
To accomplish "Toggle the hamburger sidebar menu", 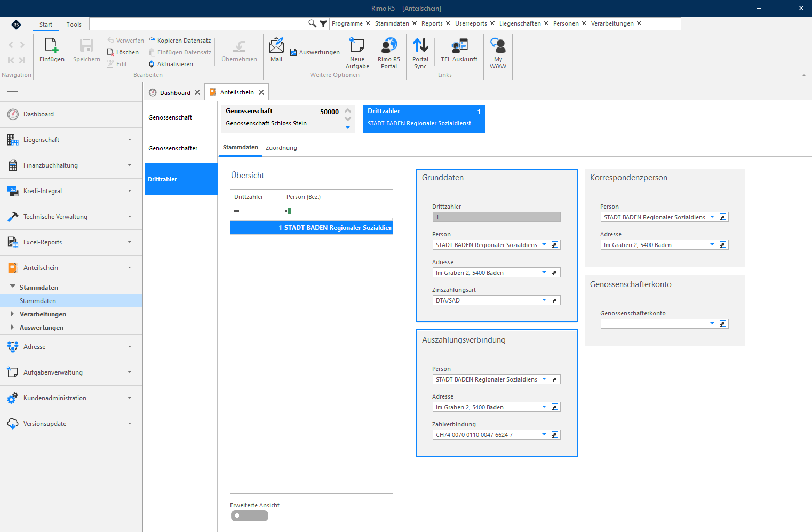I will point(13,92).
